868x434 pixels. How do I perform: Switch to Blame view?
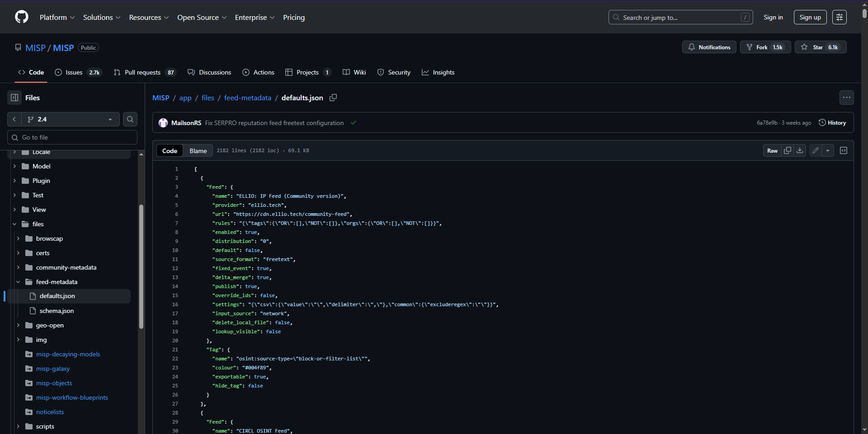[x=198, y=151]
